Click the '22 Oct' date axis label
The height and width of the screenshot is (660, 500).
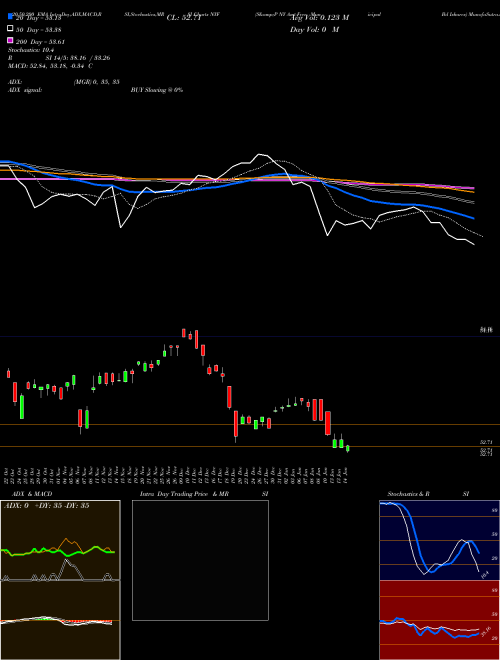(8, 474)
